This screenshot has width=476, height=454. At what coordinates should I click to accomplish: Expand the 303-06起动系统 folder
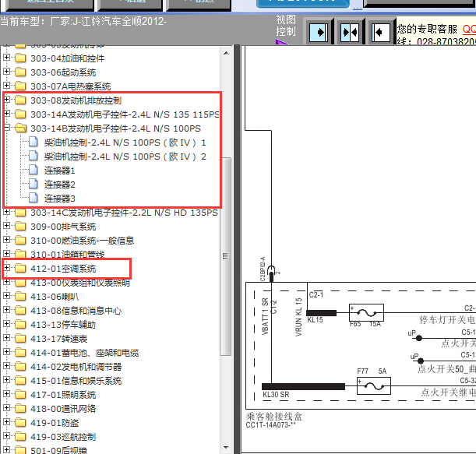tap(6, 72)
